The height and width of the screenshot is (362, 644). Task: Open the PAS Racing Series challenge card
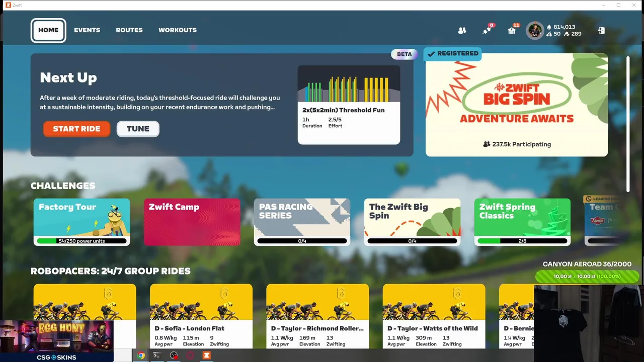[x=302, y=222]
